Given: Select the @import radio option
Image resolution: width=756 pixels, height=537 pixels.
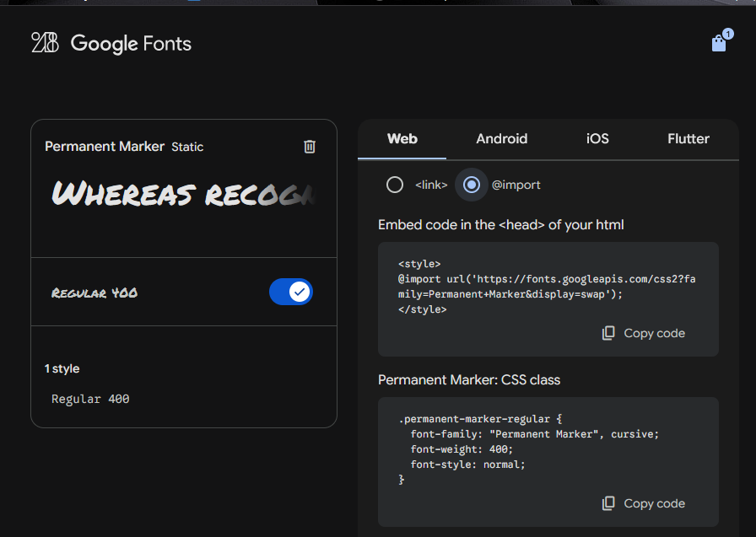Looking at the screenshot, I should (x=472, y=185).
